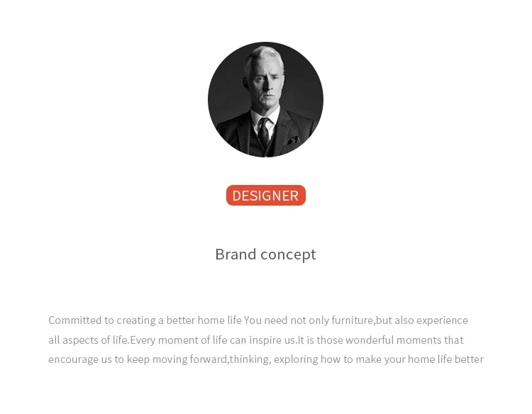Click the line starting "all aspects of life"
Image resolution: width=532 pixels, height=414 pixels.
point(255,340)
